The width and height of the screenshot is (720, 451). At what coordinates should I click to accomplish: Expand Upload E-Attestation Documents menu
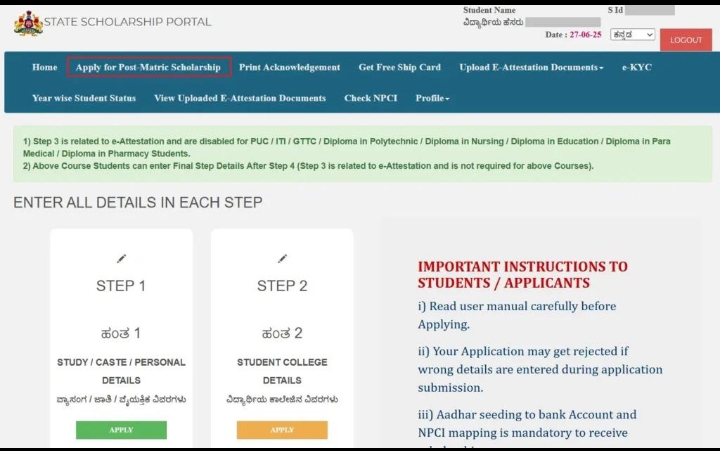[x=531, y=68]
